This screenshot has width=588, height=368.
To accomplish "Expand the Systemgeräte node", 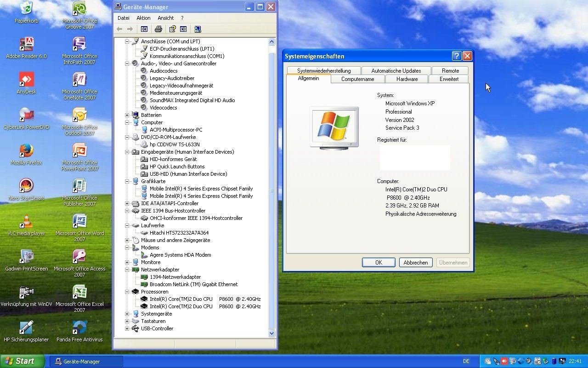I will point(127,314).
